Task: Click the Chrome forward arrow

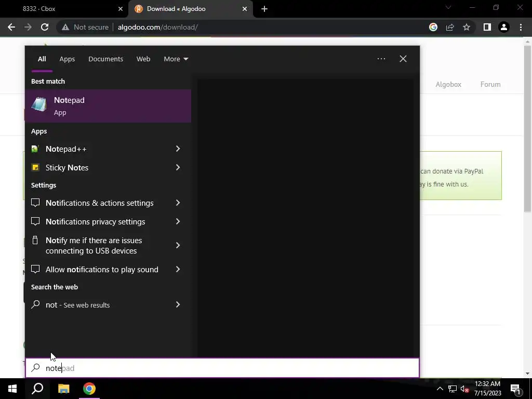Action: click(28, 27)
